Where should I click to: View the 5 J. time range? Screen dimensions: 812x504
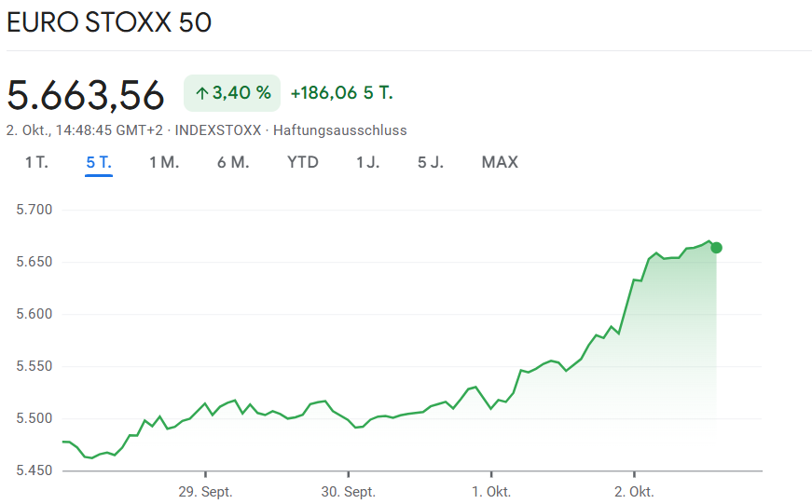[431, 162]
